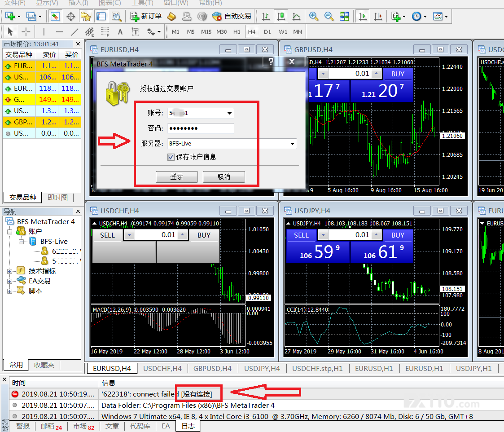Click the help question mark in login dialog
Screen dimensions: 504x432
pos(271,62)
